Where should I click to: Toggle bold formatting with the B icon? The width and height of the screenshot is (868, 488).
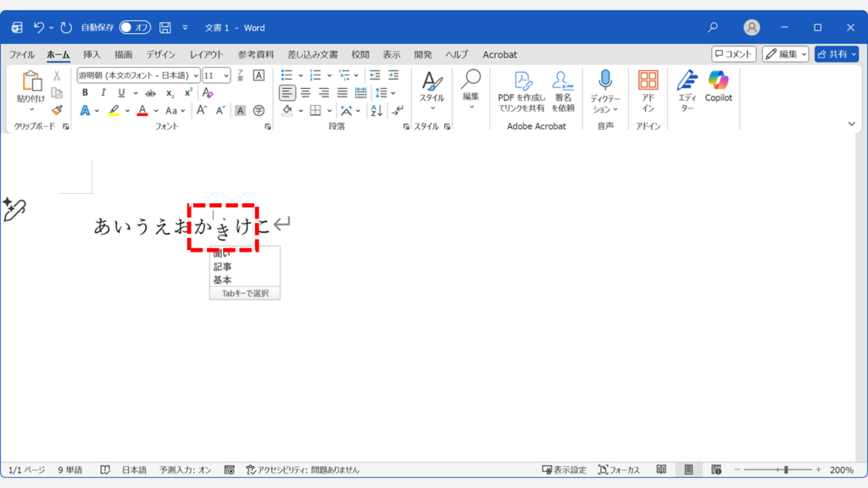pyautogui.click(x=85, y=93)
